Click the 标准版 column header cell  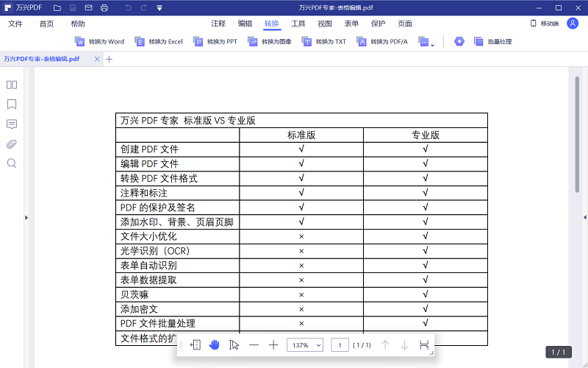point(301,135)
